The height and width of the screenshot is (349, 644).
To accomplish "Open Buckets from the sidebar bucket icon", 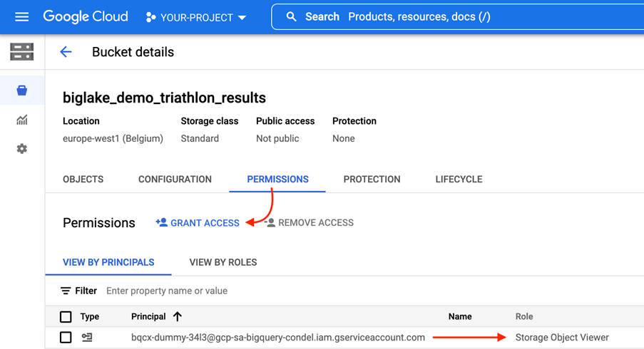I will click(x=21, y=90).
